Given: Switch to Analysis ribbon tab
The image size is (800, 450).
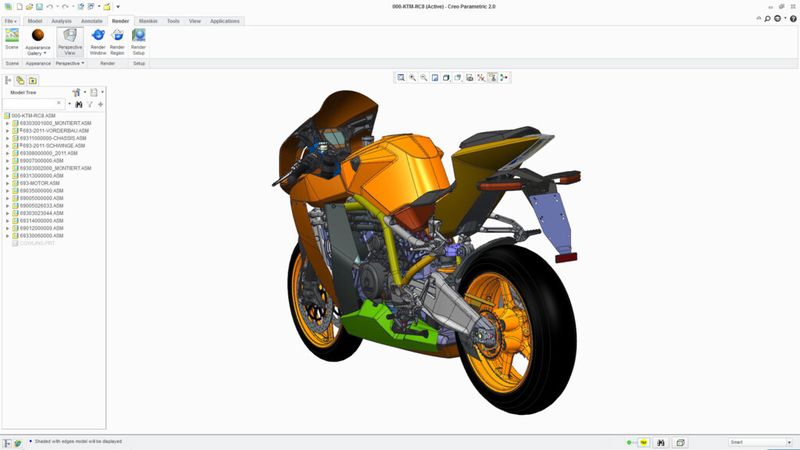Looking at the screenshot, I should (x=61, y=21).
